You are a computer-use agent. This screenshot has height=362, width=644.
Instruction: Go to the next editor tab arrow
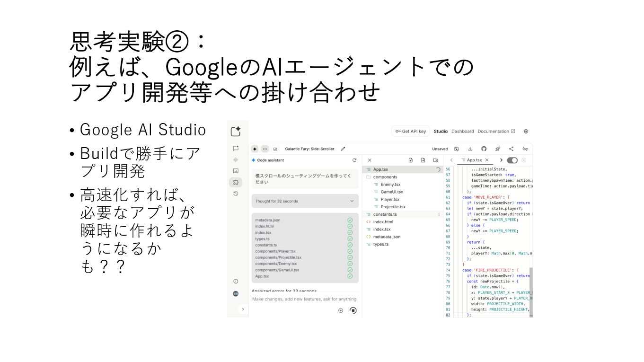501,160
